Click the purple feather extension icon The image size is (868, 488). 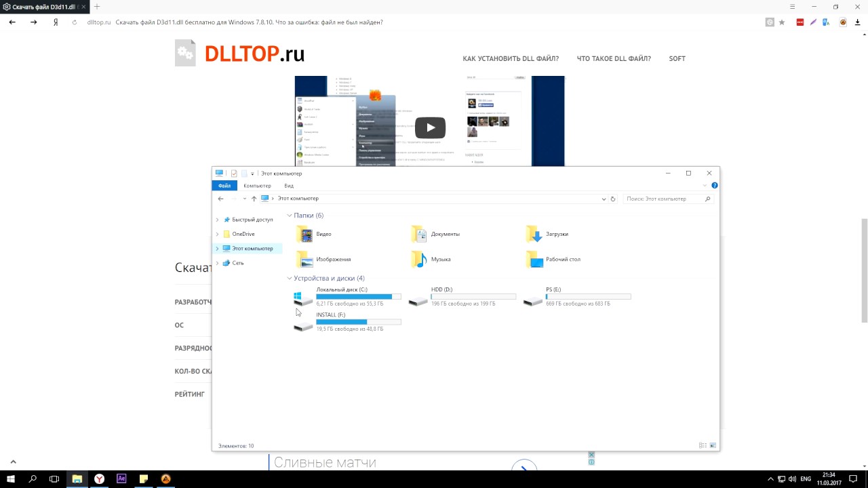pos(813,22)
